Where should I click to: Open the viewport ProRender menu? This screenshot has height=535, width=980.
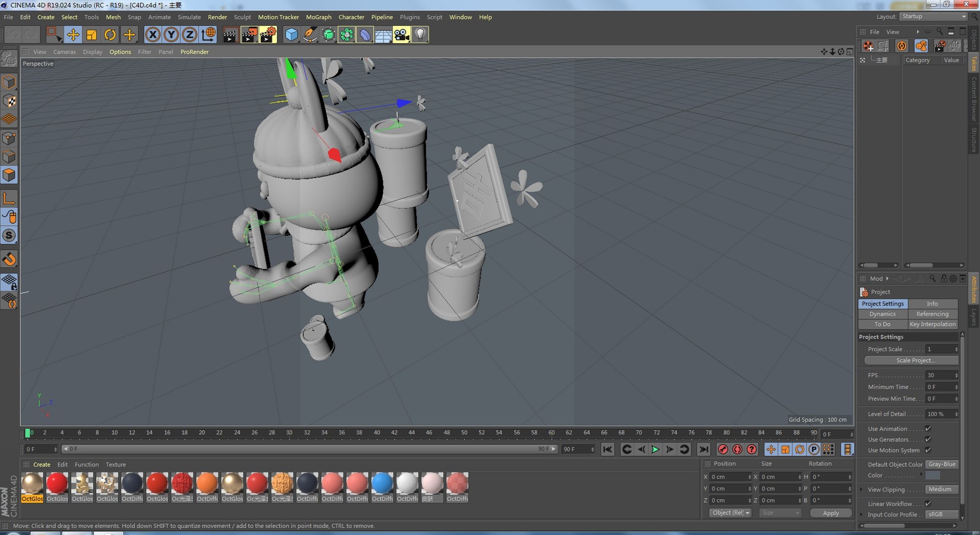(194, 52)
